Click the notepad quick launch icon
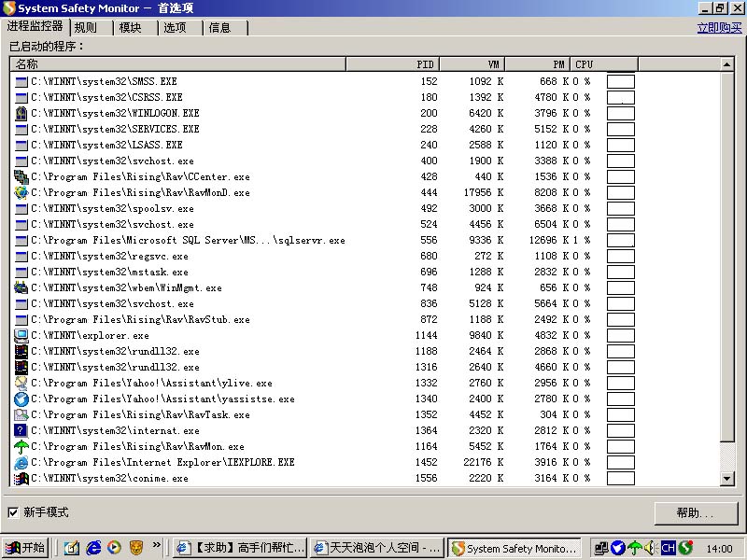 (x=72, y=548)
